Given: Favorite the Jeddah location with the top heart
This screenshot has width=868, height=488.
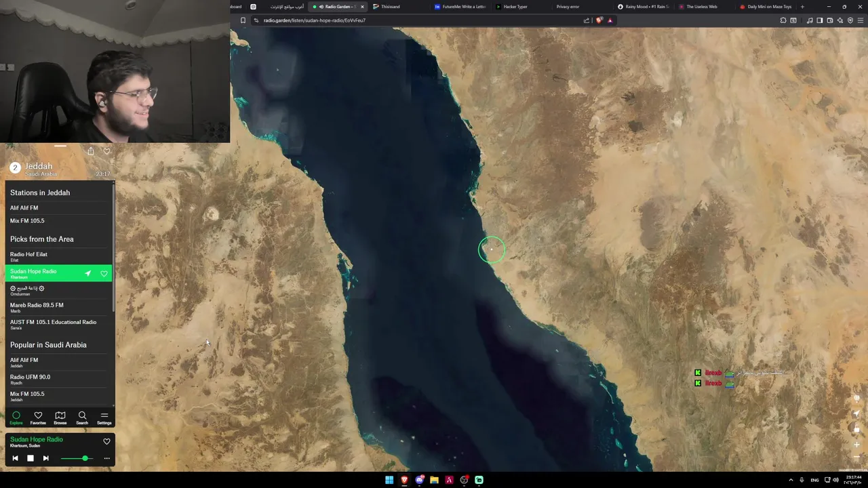Looking at the screenshot, I should 106,151.
